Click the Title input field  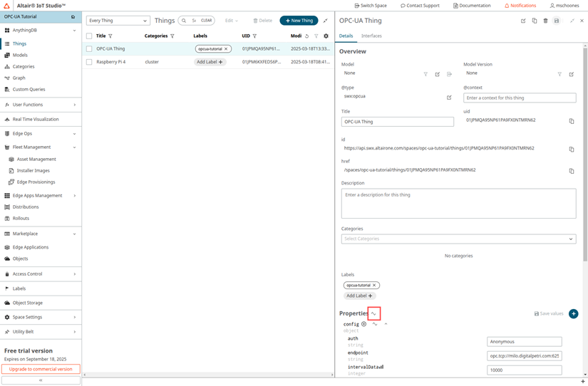(397, 122)
